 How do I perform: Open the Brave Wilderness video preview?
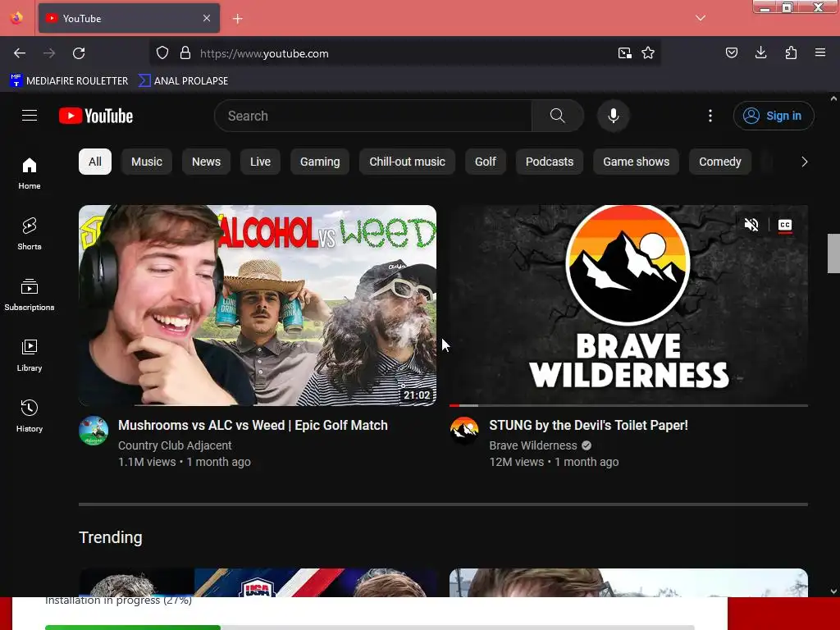pos(628,305)
